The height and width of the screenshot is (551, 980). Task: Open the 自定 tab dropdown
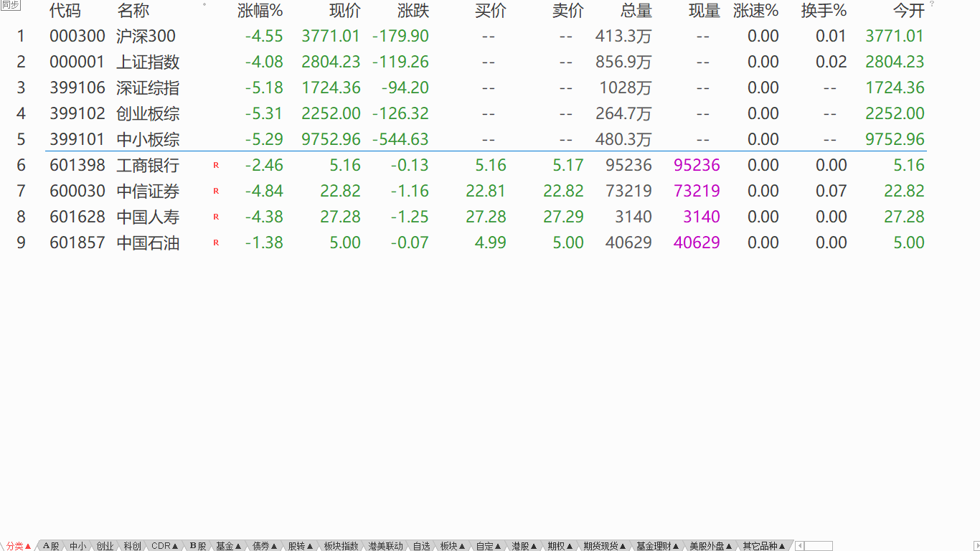coord(489,546)
